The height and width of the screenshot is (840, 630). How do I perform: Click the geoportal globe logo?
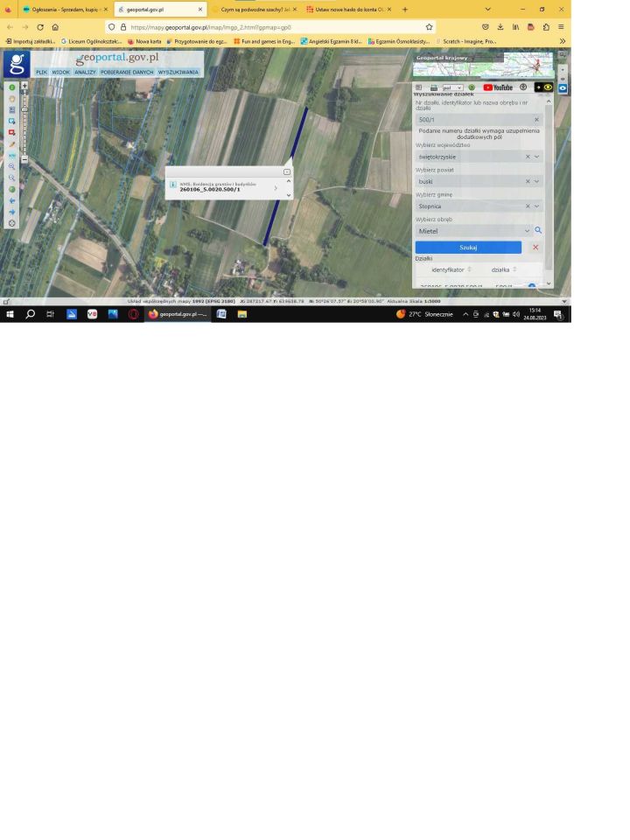[17, 64]
